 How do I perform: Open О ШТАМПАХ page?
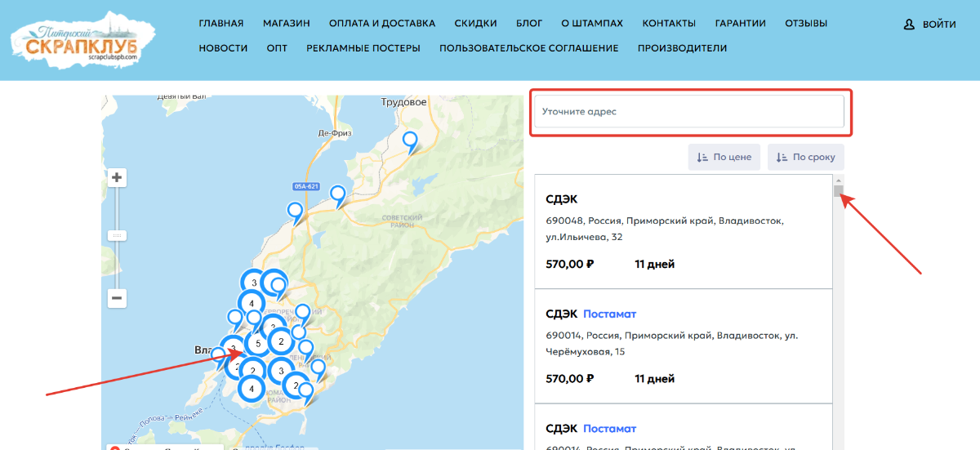[x=592, y=24]
